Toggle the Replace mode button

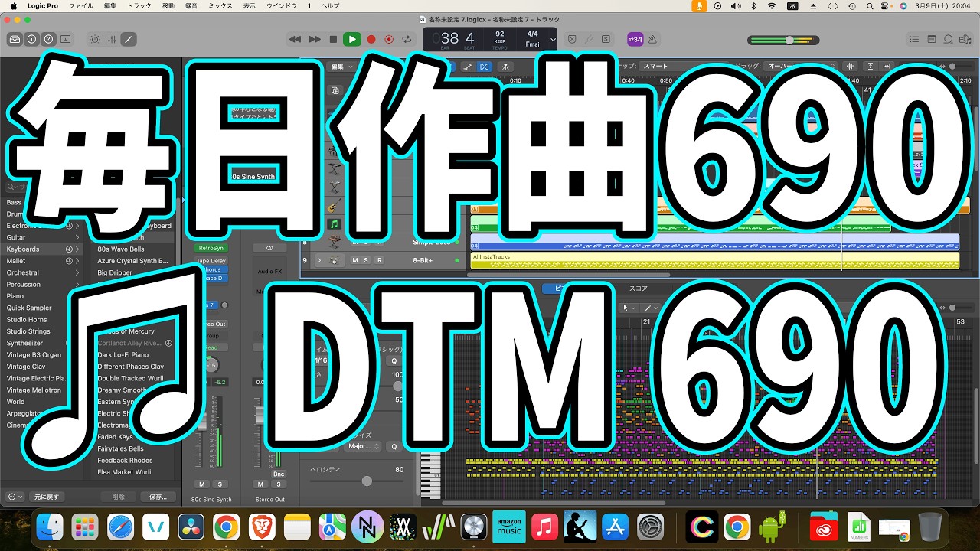[x=571, y=39]
